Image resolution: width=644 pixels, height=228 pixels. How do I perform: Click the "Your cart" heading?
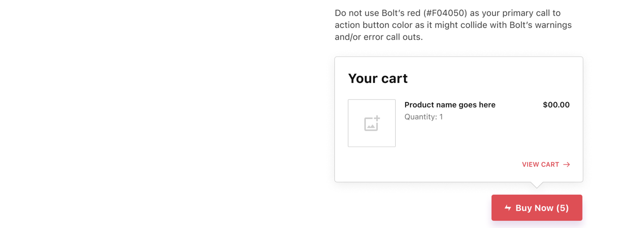[x=378, y=78]
